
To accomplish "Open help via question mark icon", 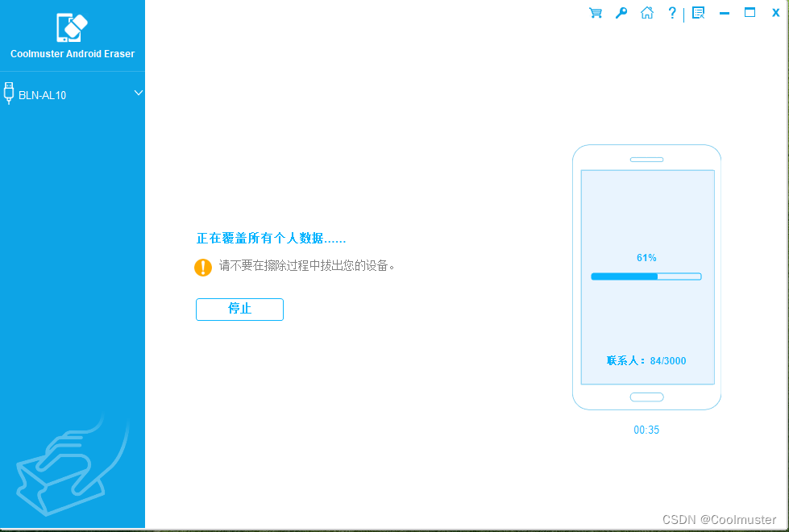I will click(x=672, y=13).
